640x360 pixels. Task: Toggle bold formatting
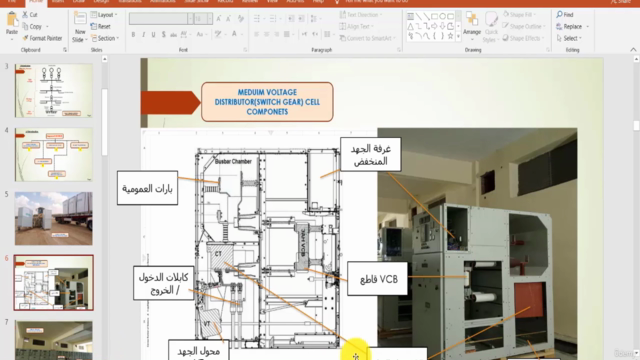click(133, 35)
